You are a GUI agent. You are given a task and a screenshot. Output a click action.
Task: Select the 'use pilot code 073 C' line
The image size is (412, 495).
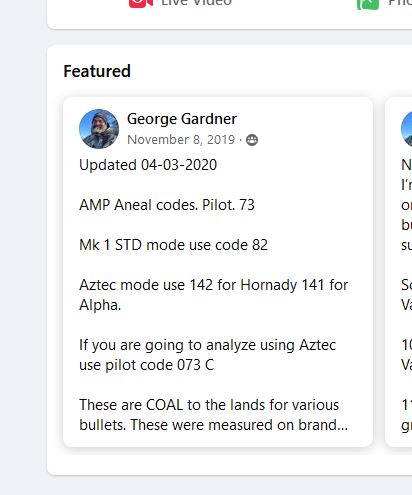pos(147,365)
